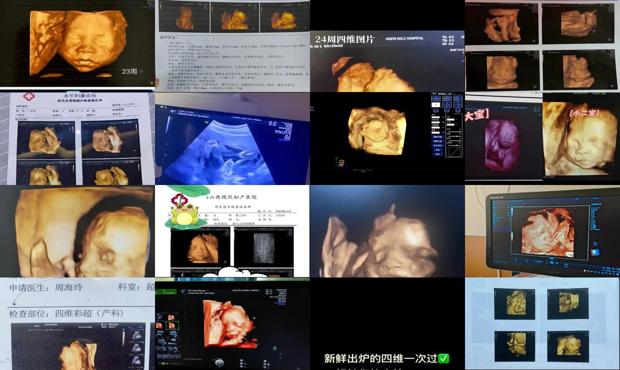Click the '24周四维图片' title text

coord(344,40)
